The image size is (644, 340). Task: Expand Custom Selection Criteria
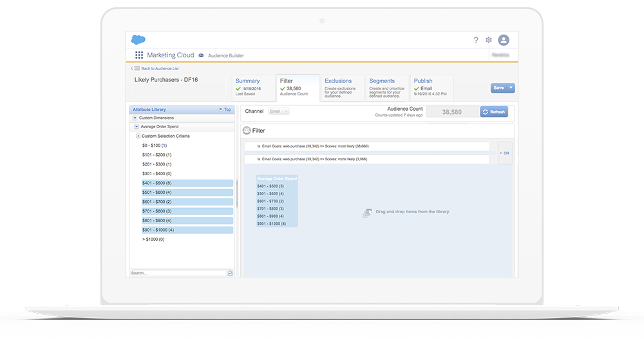coord(138,136)
